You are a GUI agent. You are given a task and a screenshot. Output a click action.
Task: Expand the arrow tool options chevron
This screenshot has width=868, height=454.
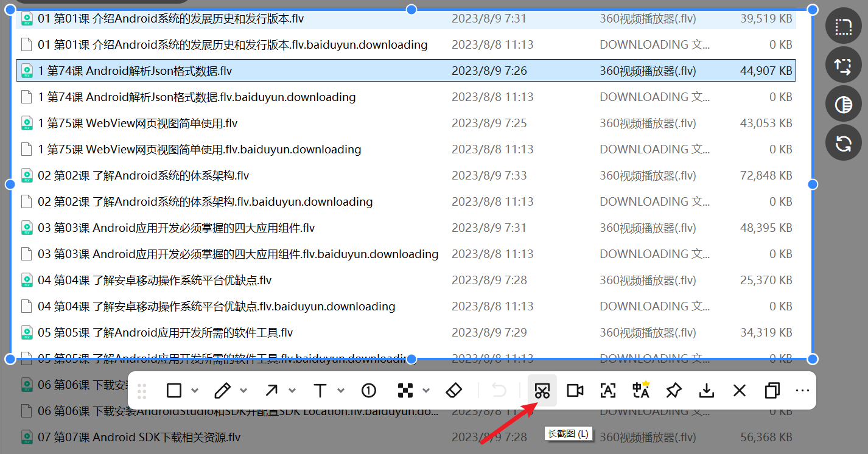tap(292, 391)
